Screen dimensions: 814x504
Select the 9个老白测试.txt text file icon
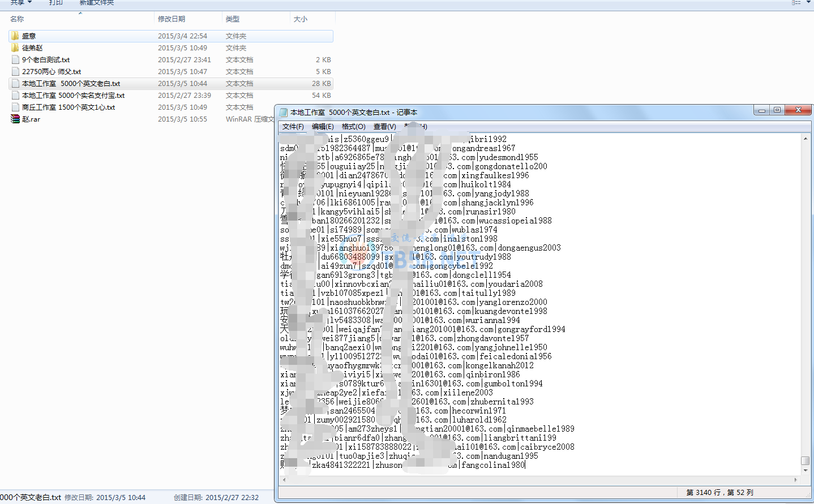(x=15, y=59)
